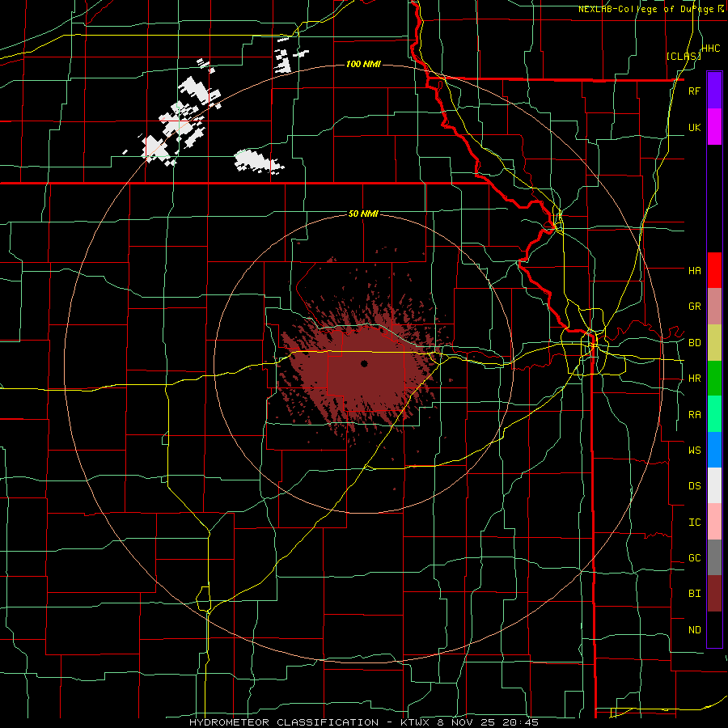The width and height of the screenshot is (728, 728).
Task: Click the UK magenta color swatch
Action: click(714, 127)
